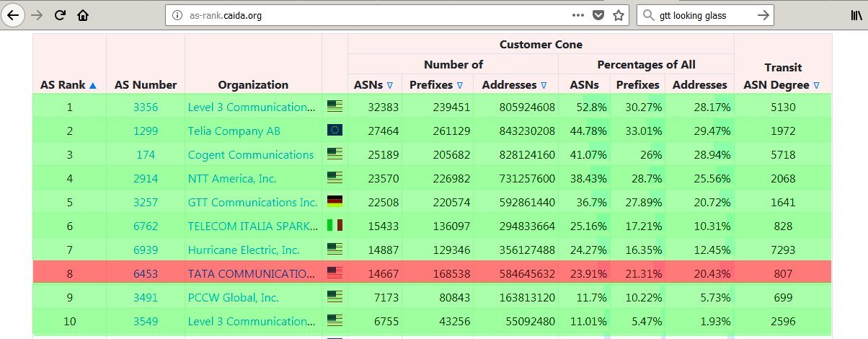Open Hurricane Electric, Inc. organization link
The width and height of the screenshot is (868, 339).
tap(244, 250)
